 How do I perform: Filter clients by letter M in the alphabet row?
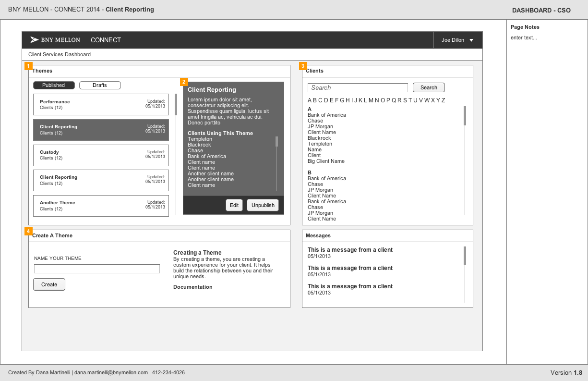click(371, 100)
